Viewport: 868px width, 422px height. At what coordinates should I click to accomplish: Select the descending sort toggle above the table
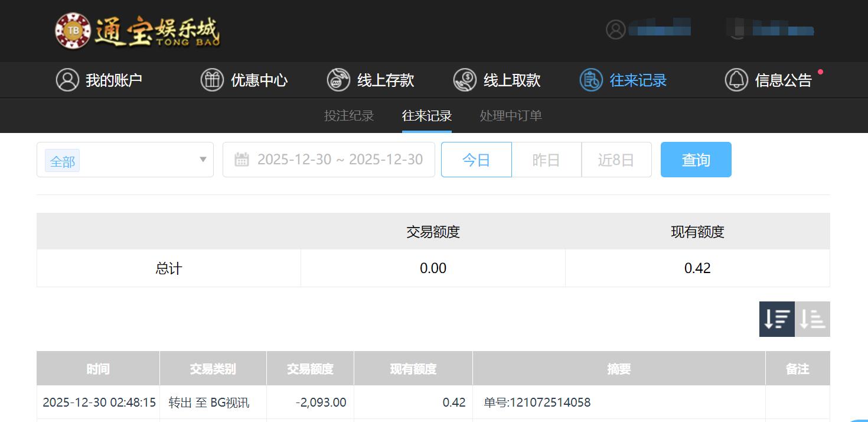pos(776,319)
